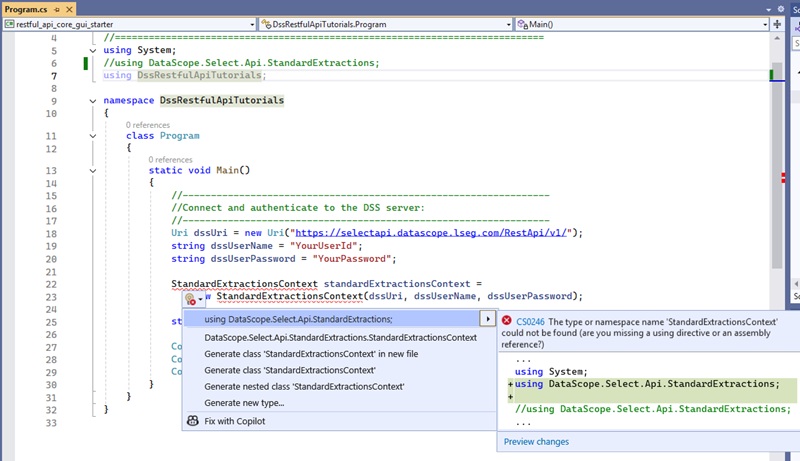Screen dimensions: 800x461
Task: Collapse the class Program code block
Action: coord(93,136)
